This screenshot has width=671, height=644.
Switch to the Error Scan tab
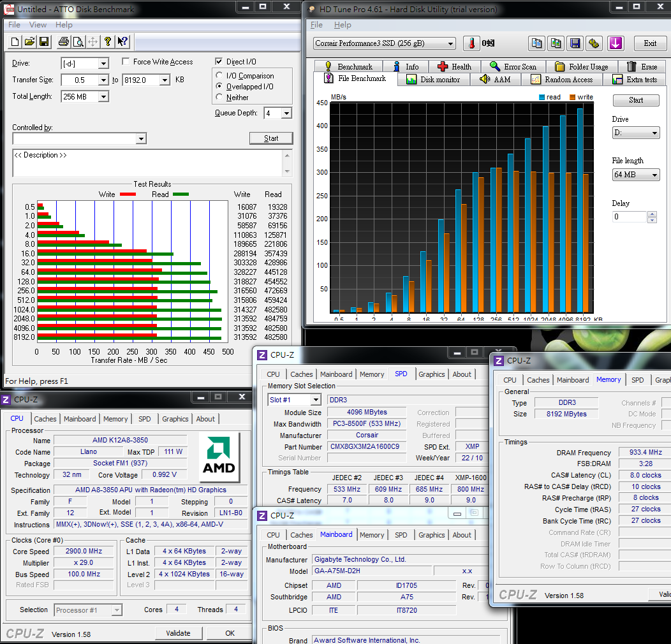point(513,66)
